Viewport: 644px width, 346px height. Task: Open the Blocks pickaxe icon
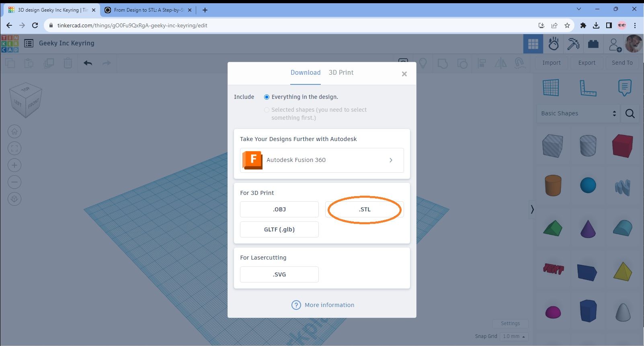click(573, 44)
